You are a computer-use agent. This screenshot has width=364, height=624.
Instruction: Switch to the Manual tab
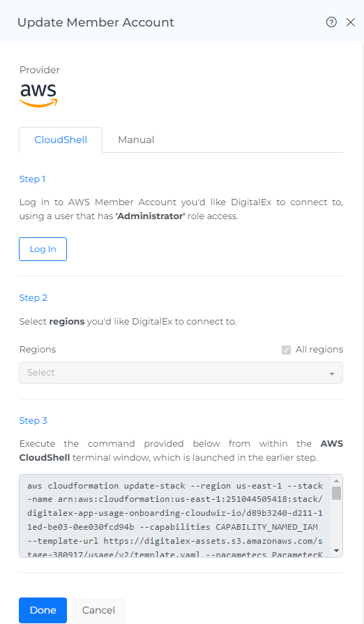pyautogui.click(x=136, y=140)
